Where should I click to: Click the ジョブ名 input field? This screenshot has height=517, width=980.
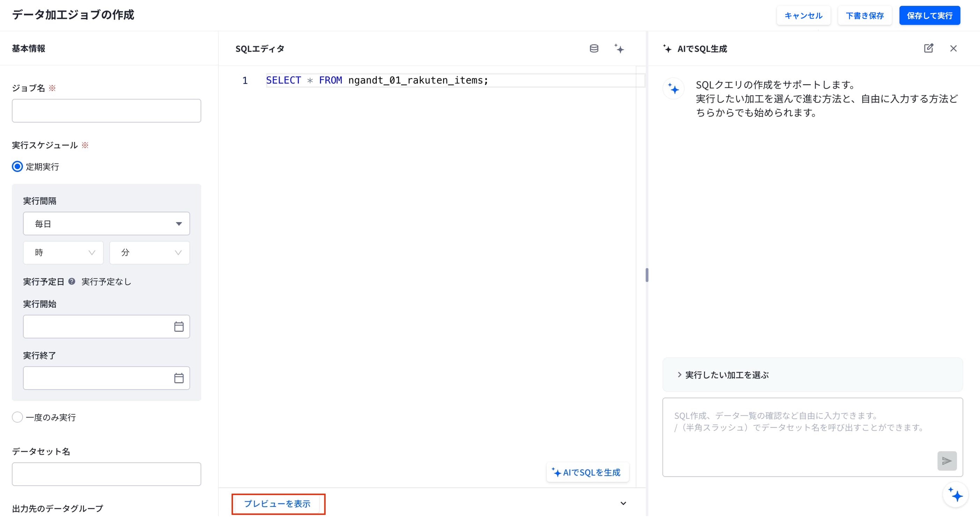[x=106, y=111]
